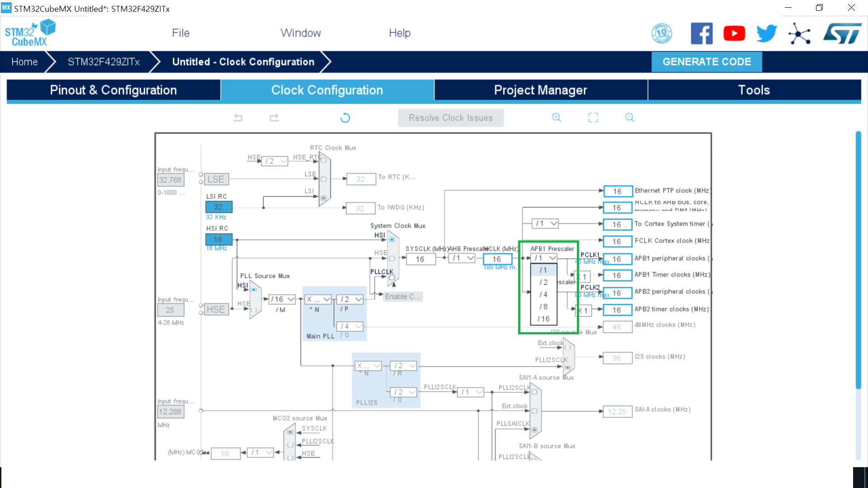The width and height of the screenshot is (868, 488).
Task: Select PLLCLK in System Clock Mux
Action: (392, 277)
